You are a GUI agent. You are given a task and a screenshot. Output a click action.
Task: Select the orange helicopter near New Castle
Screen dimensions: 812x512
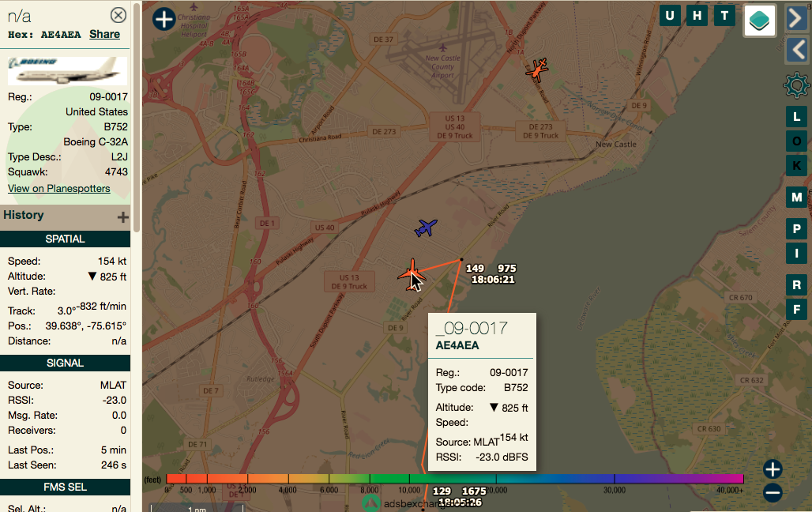[538, 70]
